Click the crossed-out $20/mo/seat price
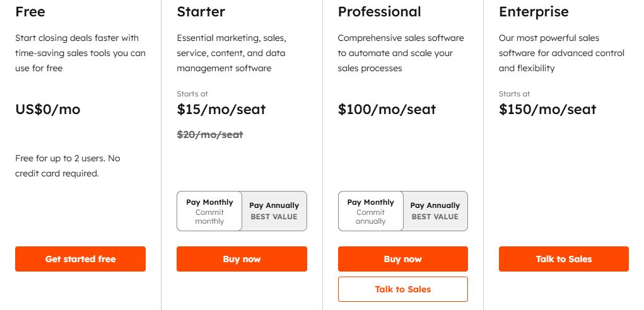 (x=210, y=134)
